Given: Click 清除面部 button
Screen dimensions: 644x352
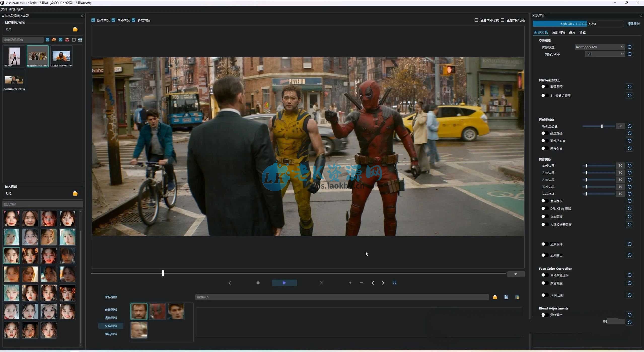Looking at the screenshot, I should [x=111, y=318].
